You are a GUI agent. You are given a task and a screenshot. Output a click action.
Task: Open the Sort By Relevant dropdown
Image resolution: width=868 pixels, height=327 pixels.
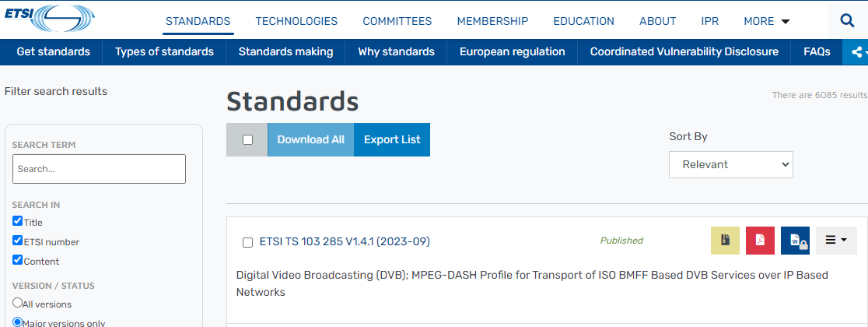[x=730, y=164]
